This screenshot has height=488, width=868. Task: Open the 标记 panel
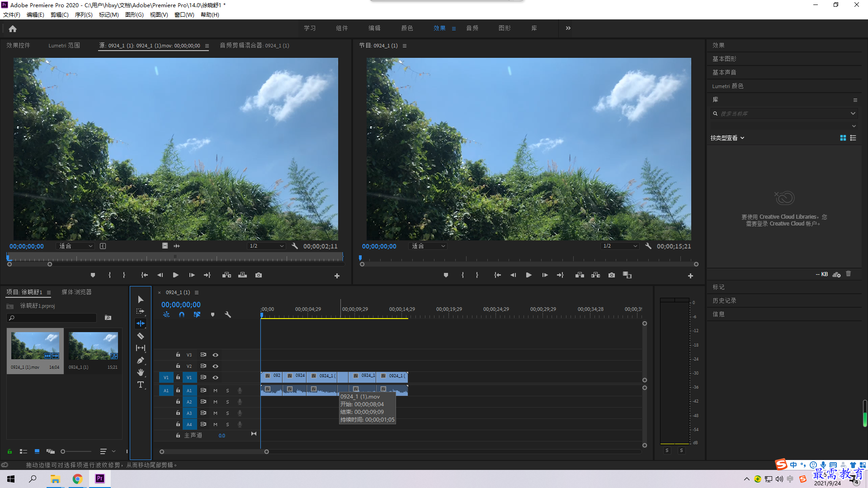pos(718,287)
